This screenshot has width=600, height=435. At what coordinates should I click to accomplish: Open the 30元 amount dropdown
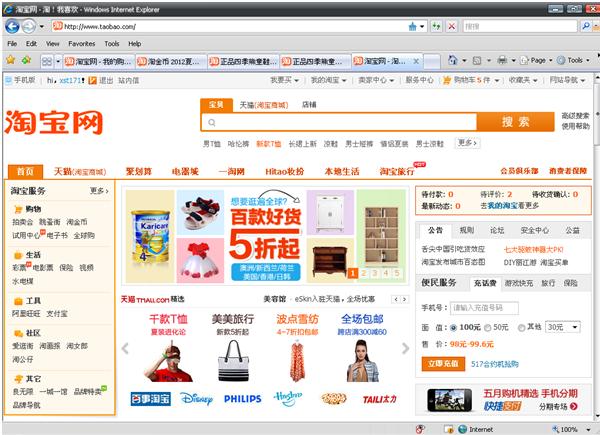(x=562, y=327)
